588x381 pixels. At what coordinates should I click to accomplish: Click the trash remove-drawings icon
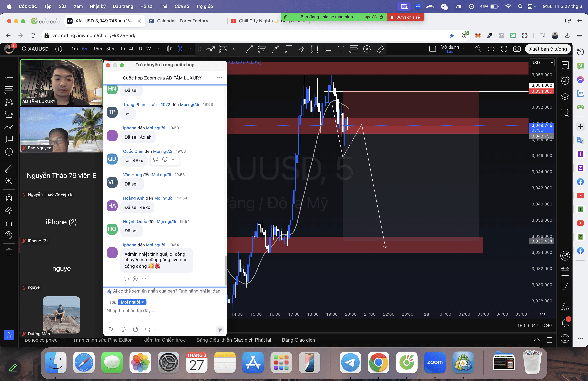tap(9, 252)
